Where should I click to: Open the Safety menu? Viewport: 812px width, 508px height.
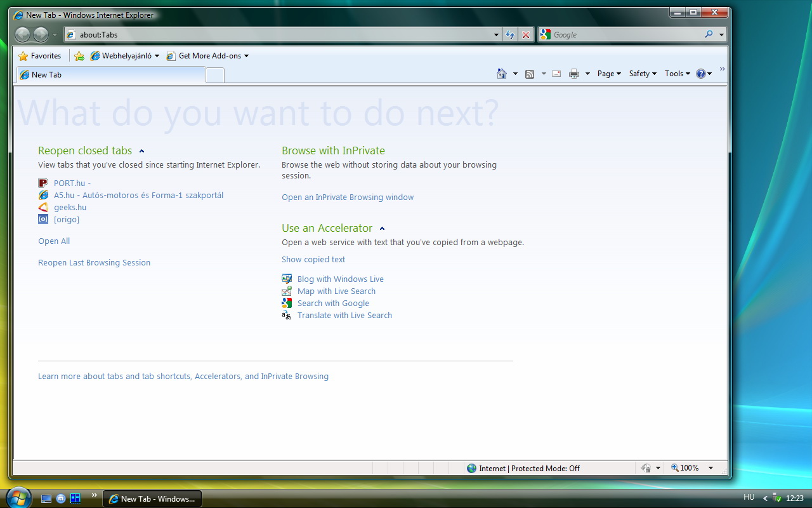(x=643, y=74)
